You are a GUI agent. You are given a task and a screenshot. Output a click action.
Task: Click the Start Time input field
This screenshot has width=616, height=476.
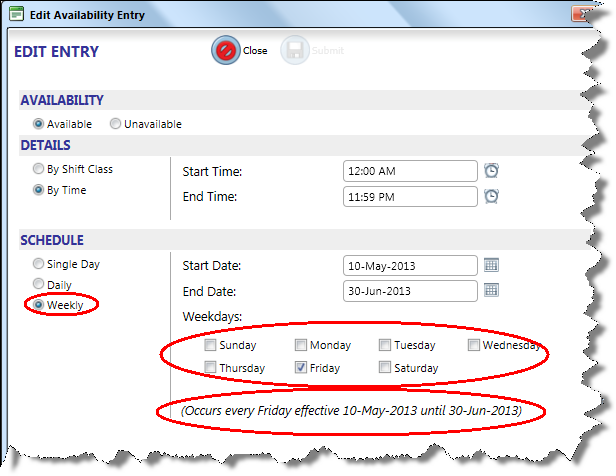tap(409, 171)
